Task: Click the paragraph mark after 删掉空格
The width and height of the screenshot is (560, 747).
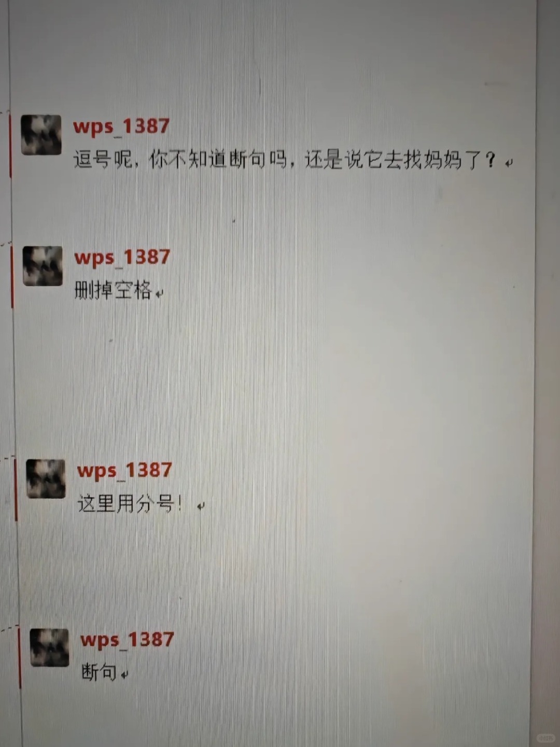Action: pyautogui.click(x=159, y=294)
